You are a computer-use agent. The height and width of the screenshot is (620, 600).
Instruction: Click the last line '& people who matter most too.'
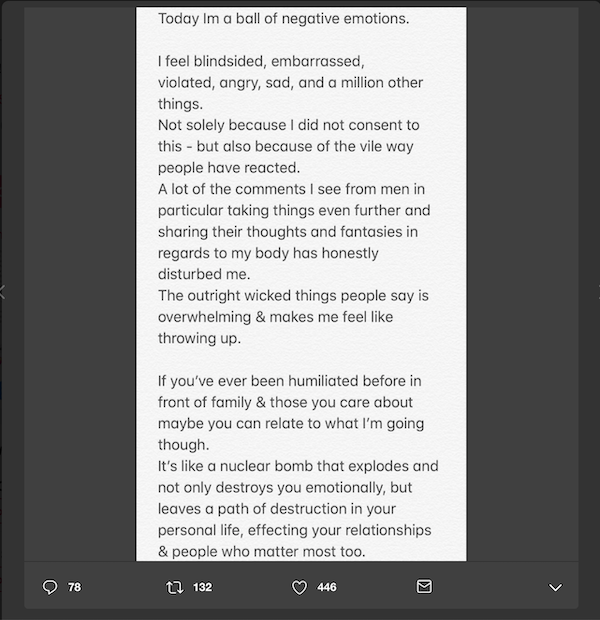tap(261, 552)
